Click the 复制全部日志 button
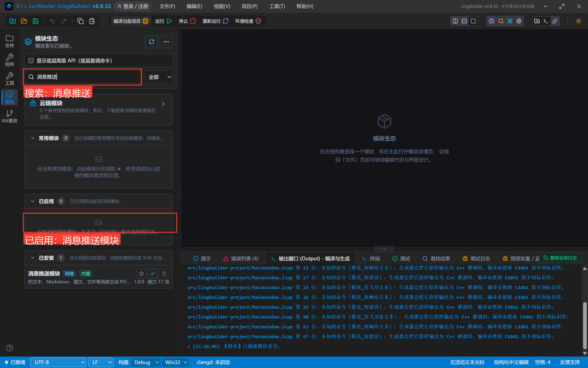This screenshot has width=588, height=368. [x=560, y=258]
